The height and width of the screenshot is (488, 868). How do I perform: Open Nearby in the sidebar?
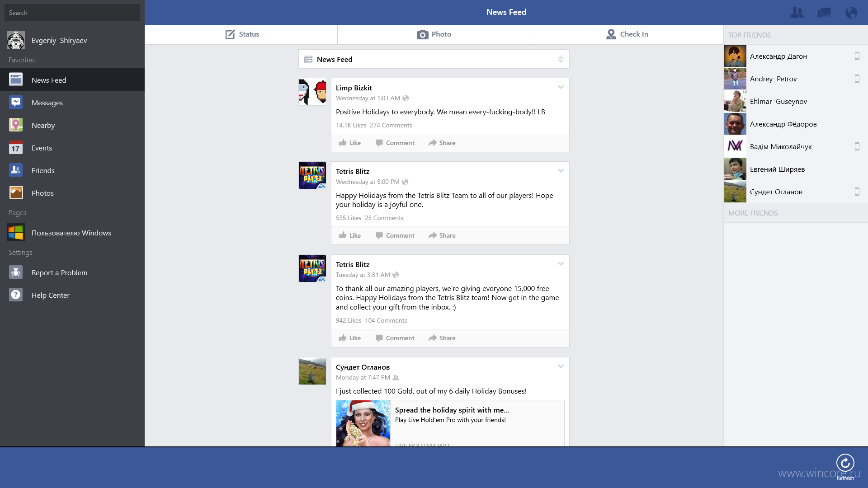pos(72,125)
